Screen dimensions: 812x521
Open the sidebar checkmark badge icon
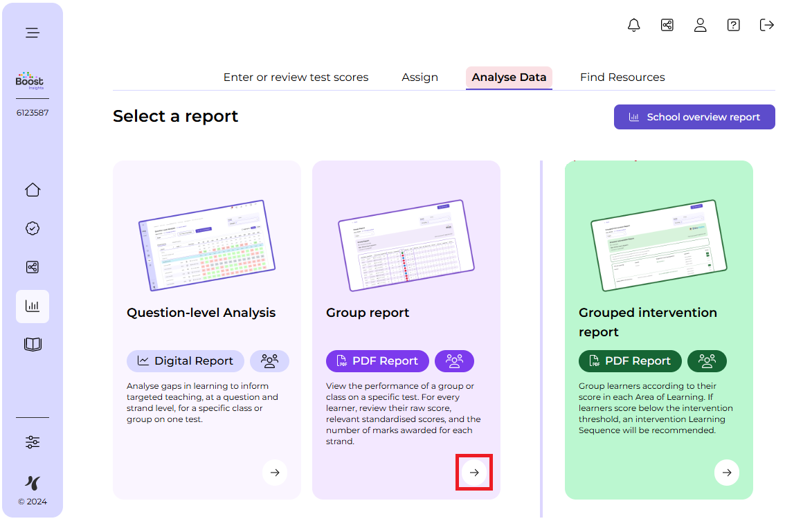[33, 229]
